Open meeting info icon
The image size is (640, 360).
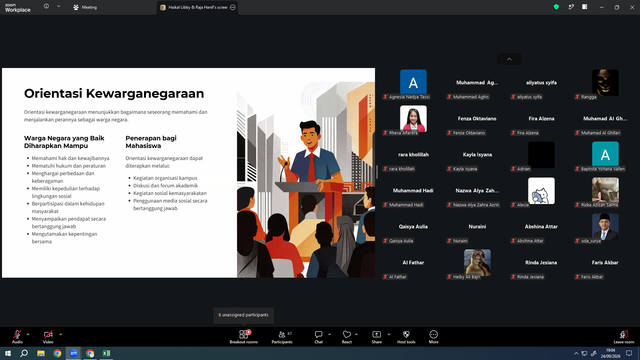(46, 6)
